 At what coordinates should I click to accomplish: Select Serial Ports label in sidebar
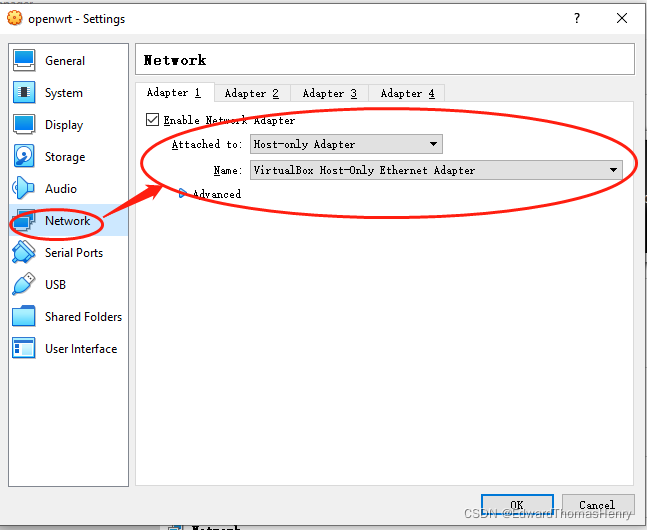point(74,253)
